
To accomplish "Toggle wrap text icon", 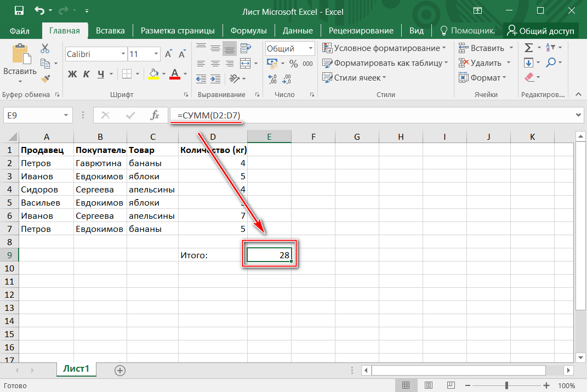I will pos(246,48).
